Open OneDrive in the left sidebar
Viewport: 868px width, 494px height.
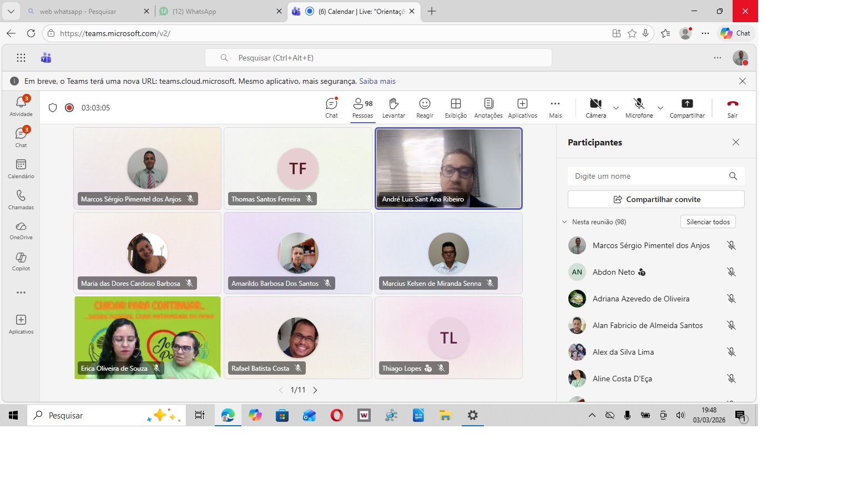click(x=21, y=230)
